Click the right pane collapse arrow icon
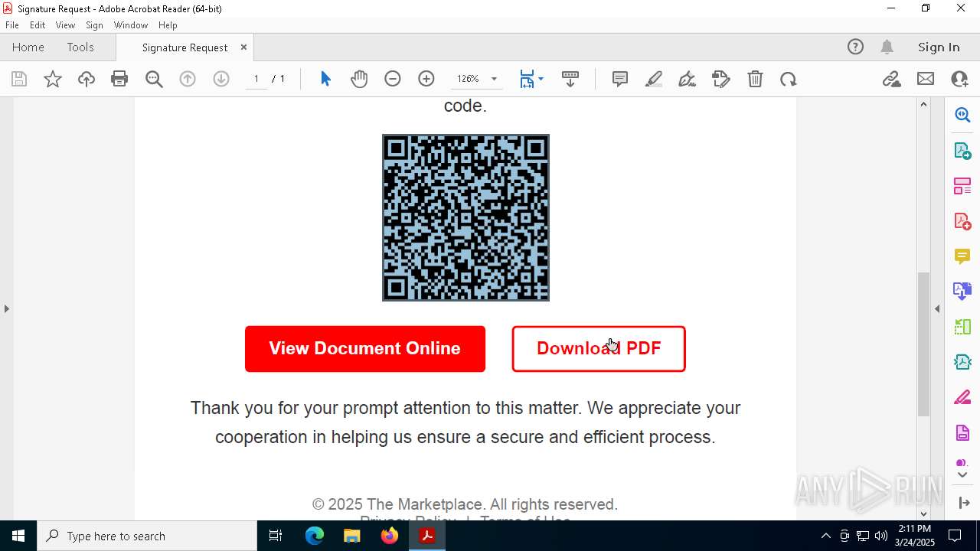Screen dimensions: 980x551 coord(964,503)
